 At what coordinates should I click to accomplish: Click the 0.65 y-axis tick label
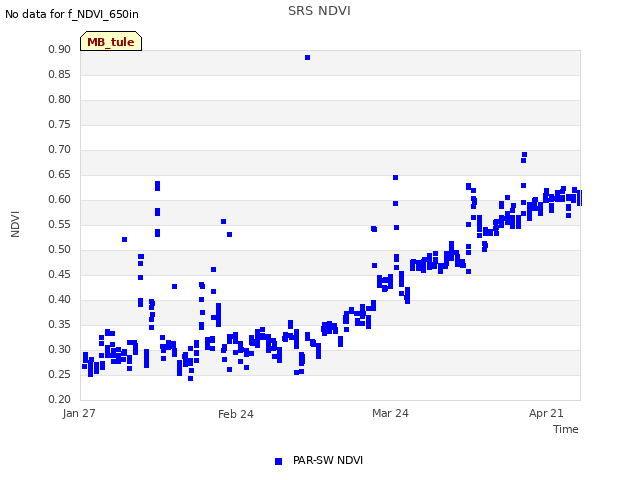[60, 174]
